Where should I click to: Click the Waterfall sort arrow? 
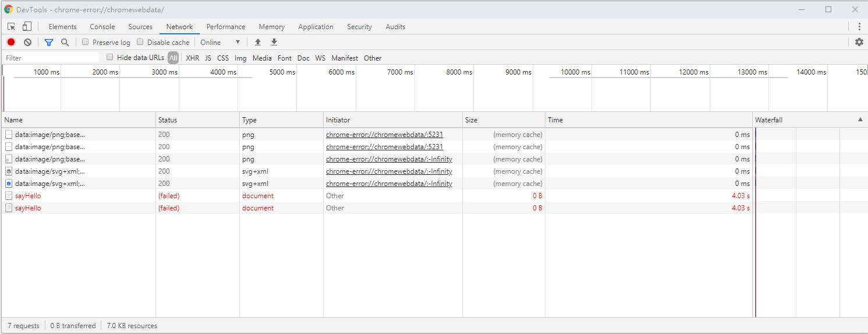(860, 119)
